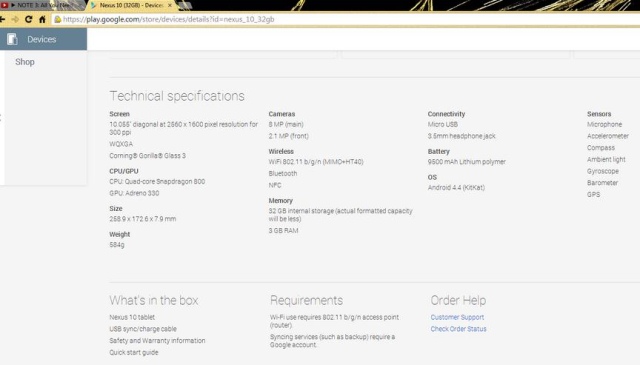The width and height of the screenshot is (640, 365).
Task: Click CPU Quad-core Snapdragon 800 text
Action: pos(157,182)
